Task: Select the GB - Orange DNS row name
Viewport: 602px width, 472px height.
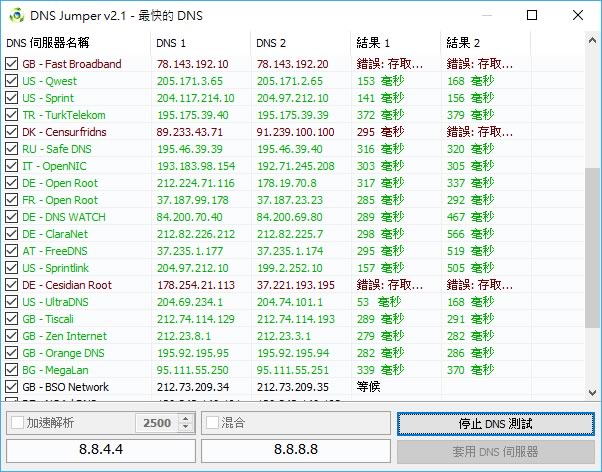Action: click(63, 353)
